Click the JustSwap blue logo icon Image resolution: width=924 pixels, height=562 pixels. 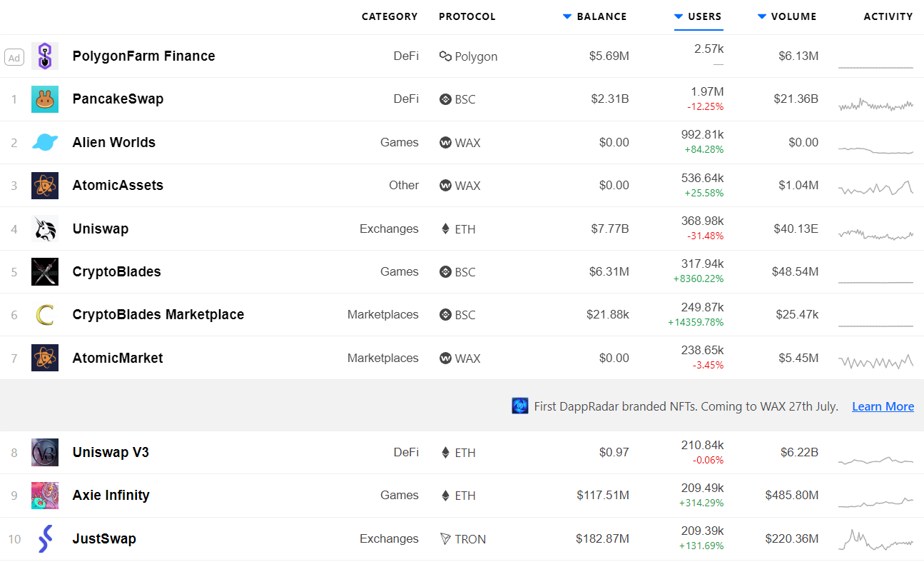pos(45,538)
